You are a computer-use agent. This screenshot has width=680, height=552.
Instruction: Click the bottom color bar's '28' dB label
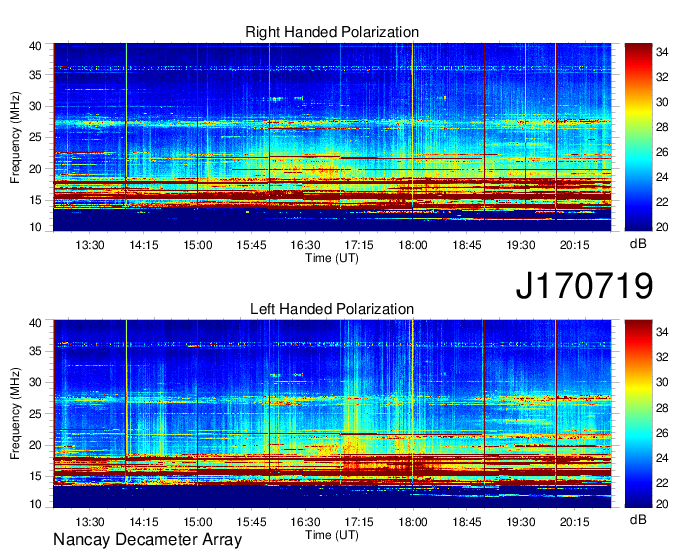662,407
